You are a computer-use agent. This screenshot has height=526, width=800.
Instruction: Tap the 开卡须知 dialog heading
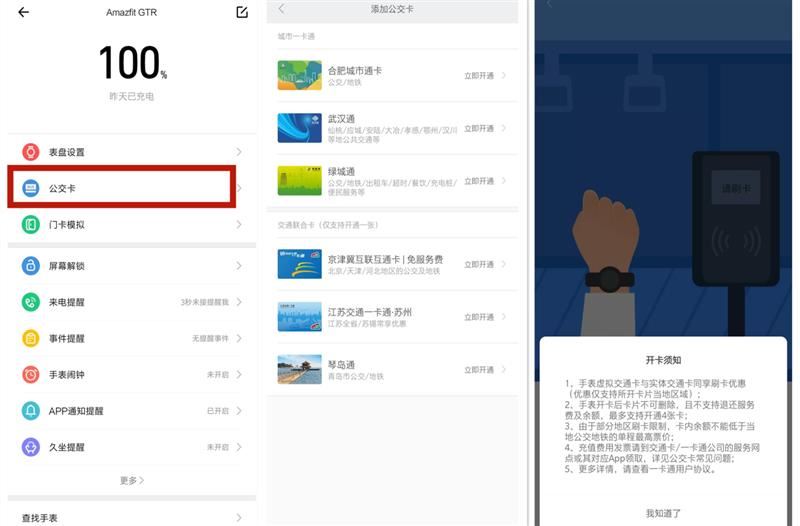click(663, 360)
